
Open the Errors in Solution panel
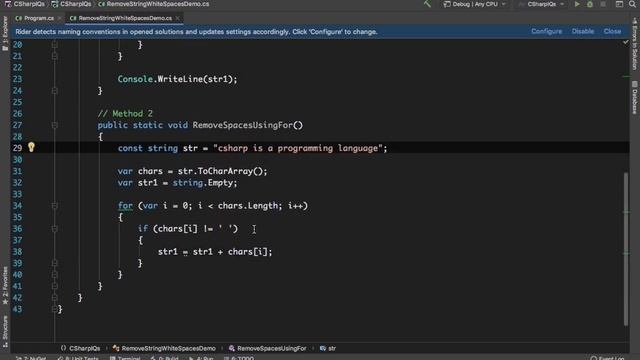634,44
